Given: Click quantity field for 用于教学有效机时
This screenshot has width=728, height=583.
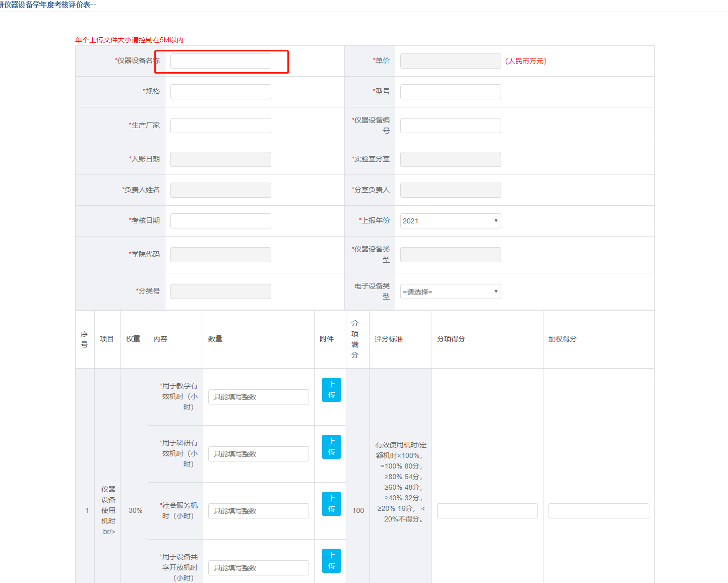Looking at the screenshot, I should click(x=258, y=397).
